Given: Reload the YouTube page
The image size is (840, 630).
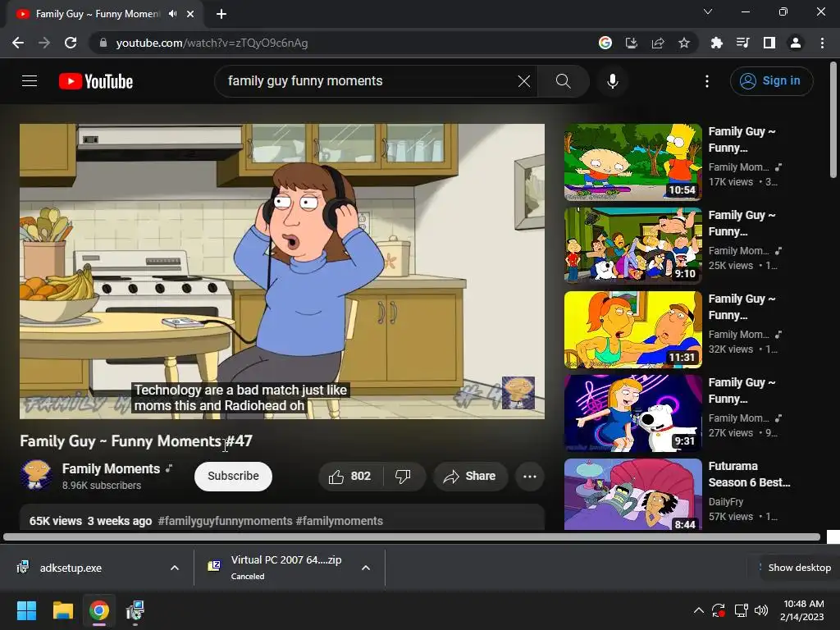Looking at the screenshot, I should click(x=71, y=43).
